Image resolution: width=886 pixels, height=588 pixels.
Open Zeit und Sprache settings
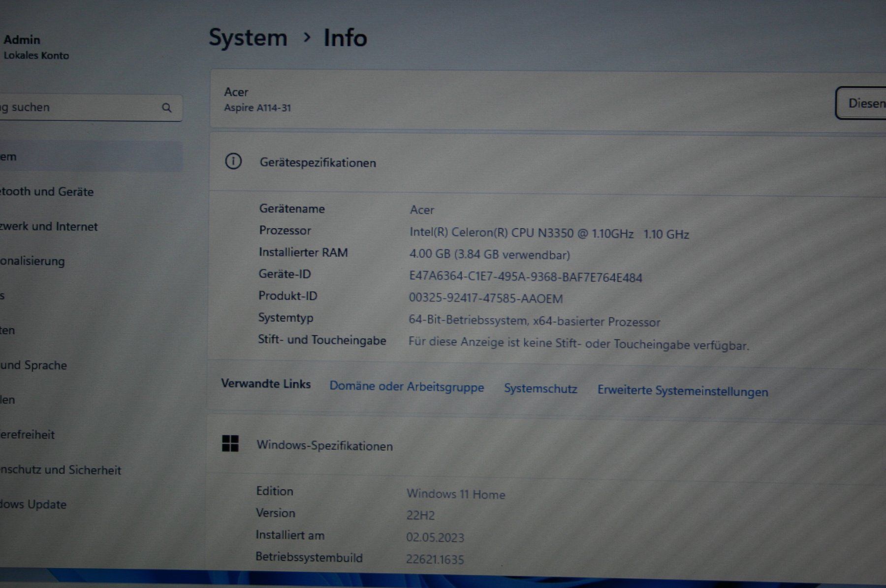[33, 365]
